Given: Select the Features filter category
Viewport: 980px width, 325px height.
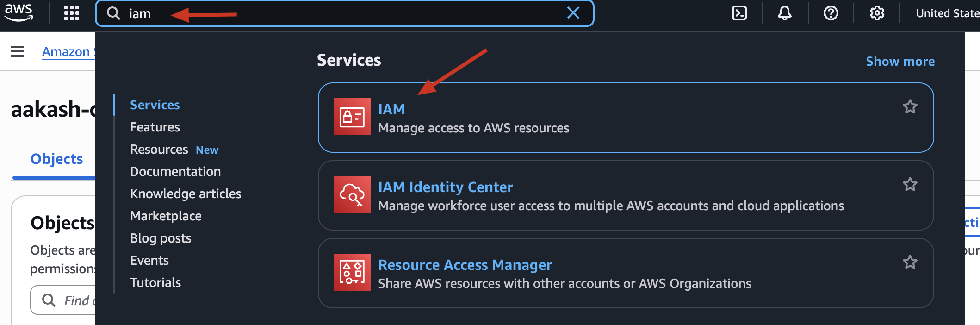Looking at the screenshot, I should pos(155,127).
